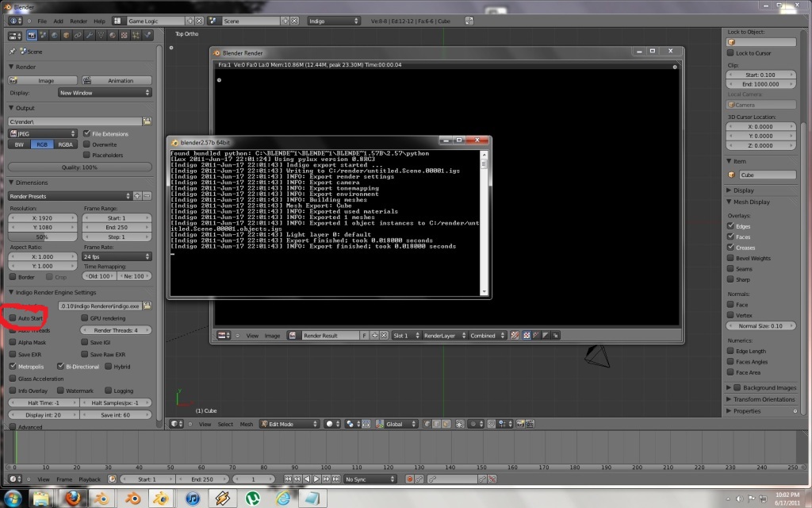This screenshot has width=812, height=508.
Task: Open the World properties tab icon
Action: pos(55,36)
